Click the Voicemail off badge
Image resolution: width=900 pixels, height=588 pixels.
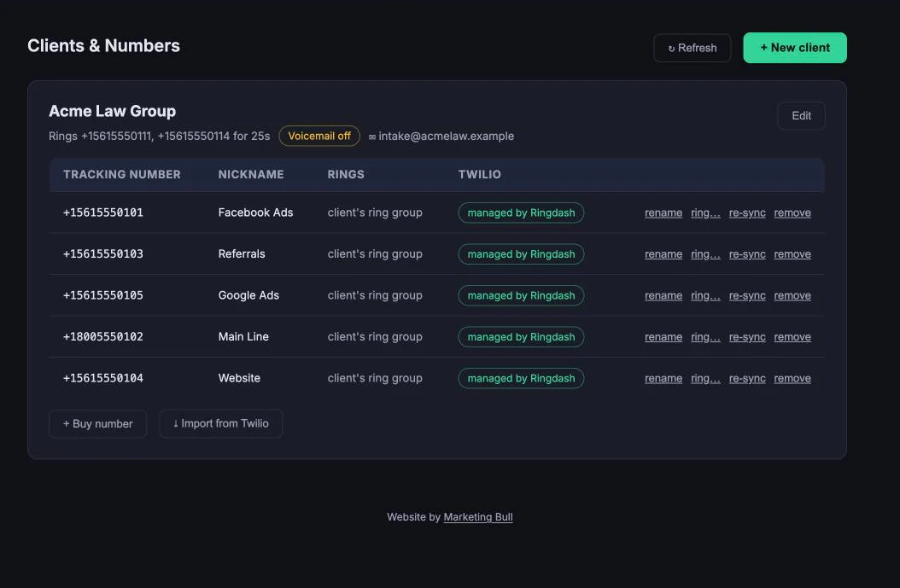tap(319, 136)
